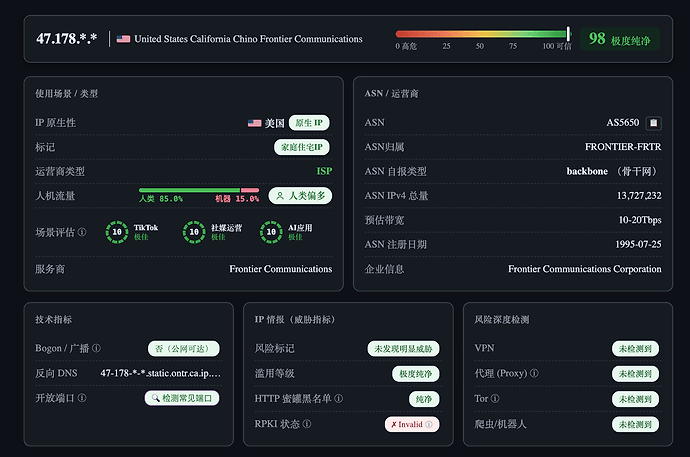Image resolution: width=690 pixels, height=457 pixels.
Task: Click the ASN / 运营商 panel title
Action: tap(391, 93)
